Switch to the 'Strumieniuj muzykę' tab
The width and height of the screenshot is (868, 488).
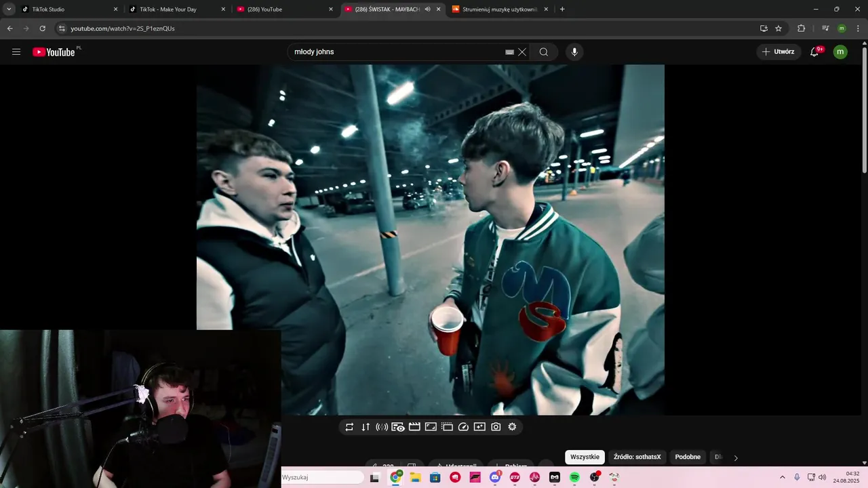(x=498, y=9)
